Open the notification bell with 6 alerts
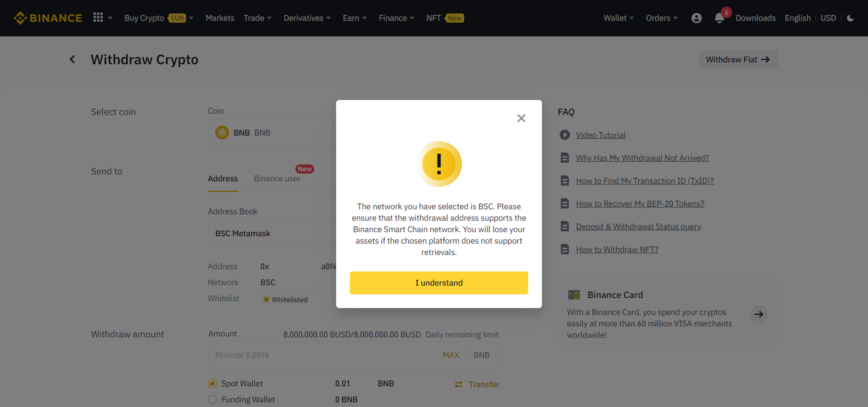 (720, 18)
